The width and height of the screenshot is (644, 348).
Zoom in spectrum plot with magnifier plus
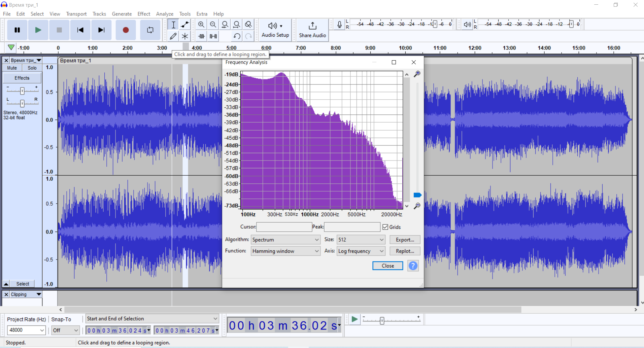pos(417,74)
